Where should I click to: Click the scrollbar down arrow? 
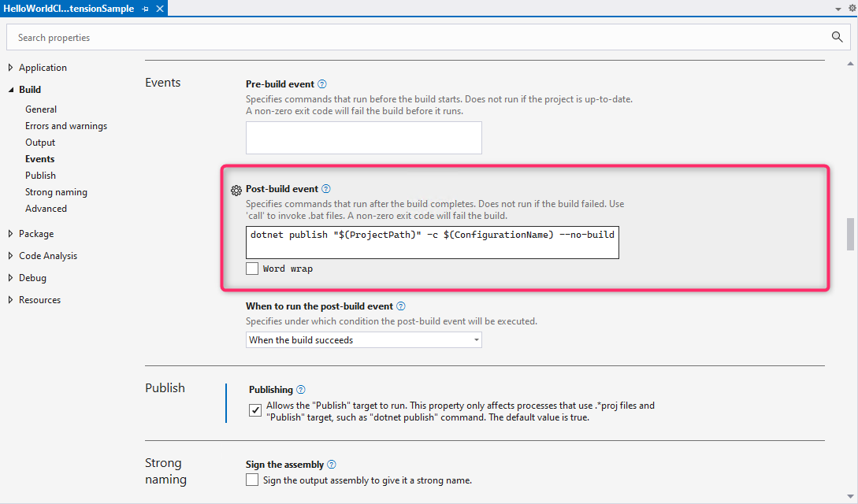coord(850,496)
